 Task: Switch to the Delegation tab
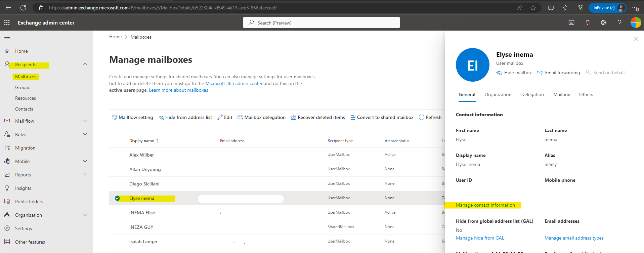532,95
